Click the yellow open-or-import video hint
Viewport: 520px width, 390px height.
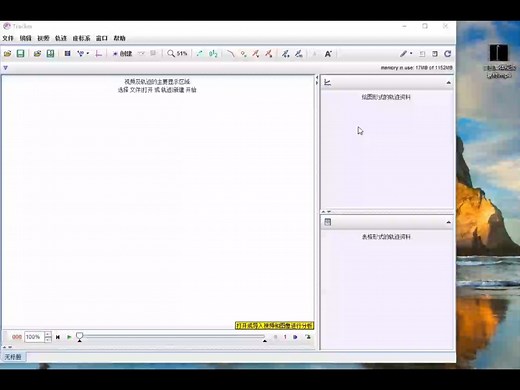tap(274, 326)
